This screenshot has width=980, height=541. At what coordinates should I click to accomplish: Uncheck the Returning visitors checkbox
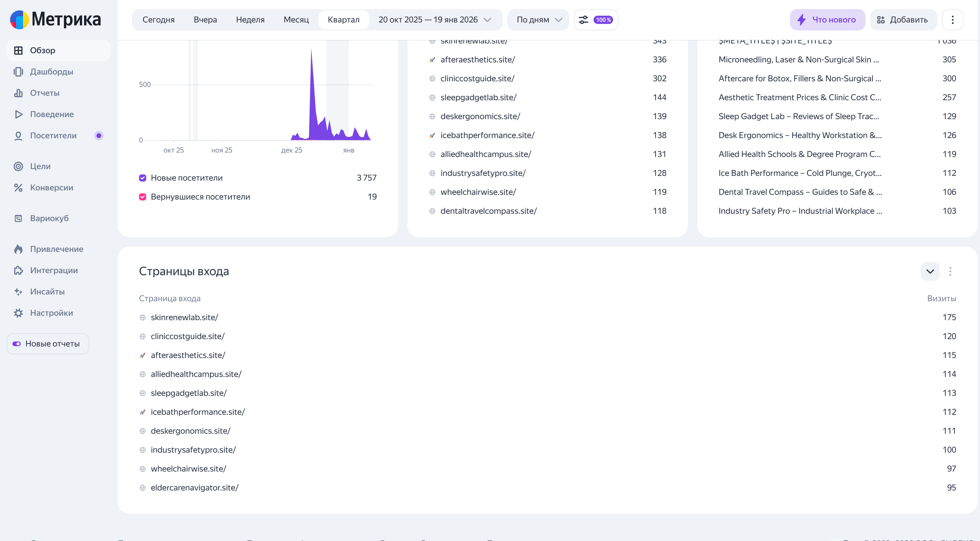point(143,197)
